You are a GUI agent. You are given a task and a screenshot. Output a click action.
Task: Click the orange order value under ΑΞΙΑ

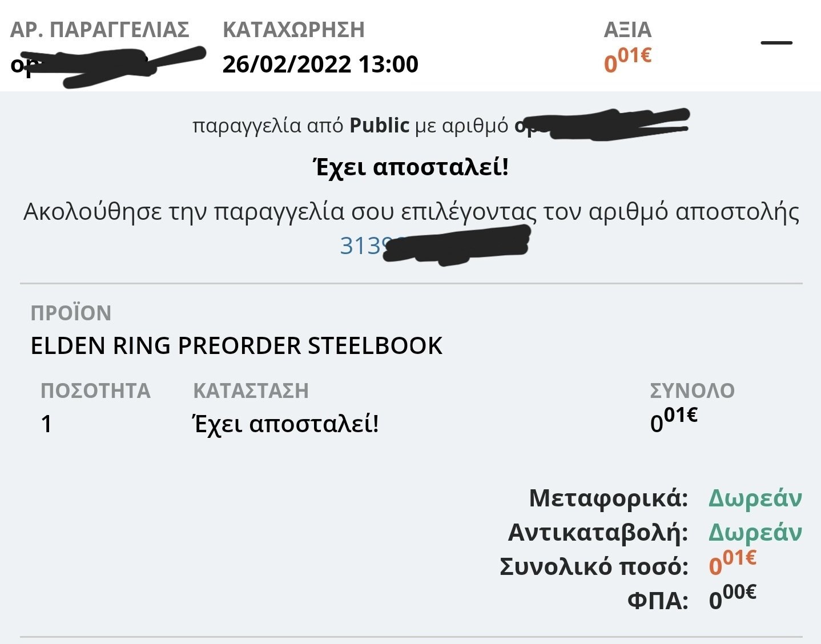point(627,61)
